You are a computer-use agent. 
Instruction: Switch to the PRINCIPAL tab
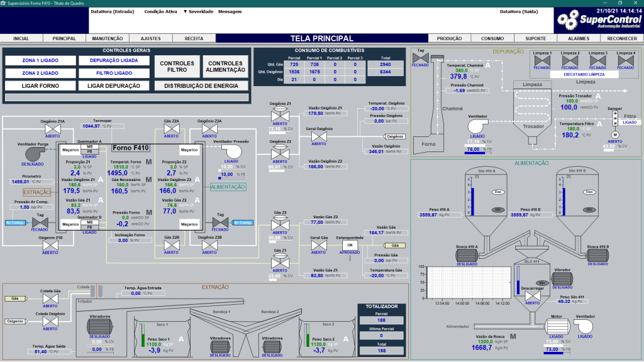[x=65, y=38]
